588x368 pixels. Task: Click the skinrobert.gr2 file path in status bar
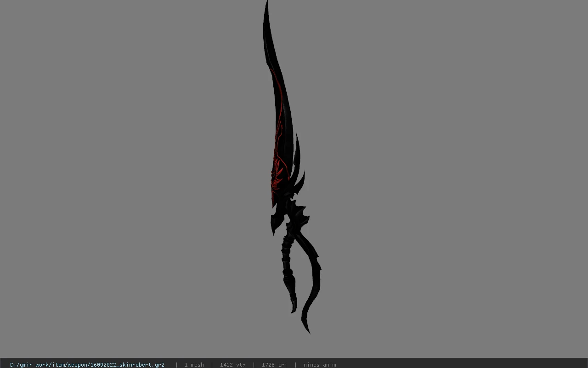pos(87,364)
